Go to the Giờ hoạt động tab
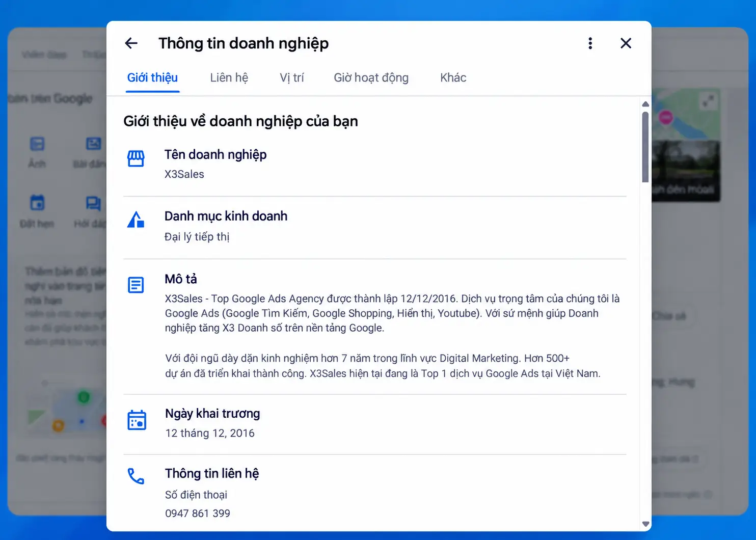 coord(371,77)
